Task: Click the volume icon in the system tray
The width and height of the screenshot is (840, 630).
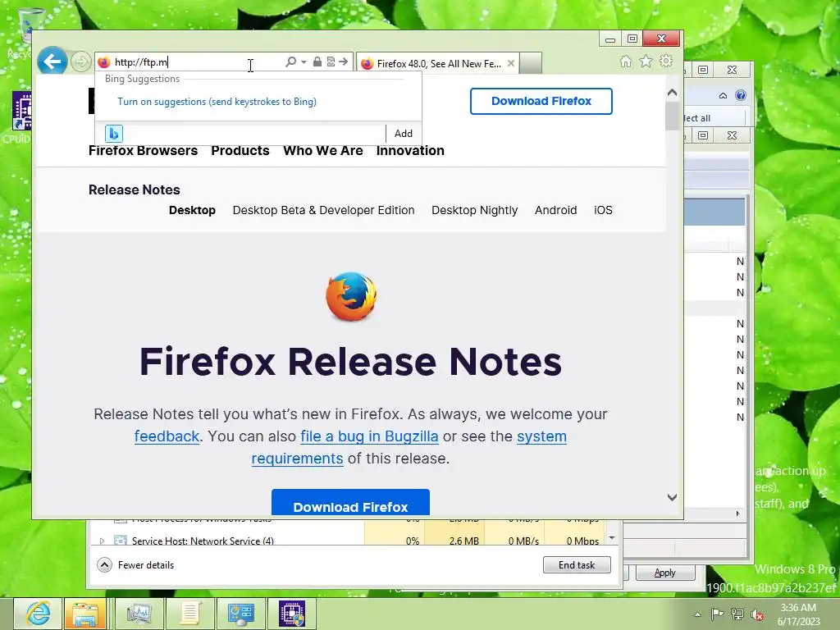Action: [757, 614]
